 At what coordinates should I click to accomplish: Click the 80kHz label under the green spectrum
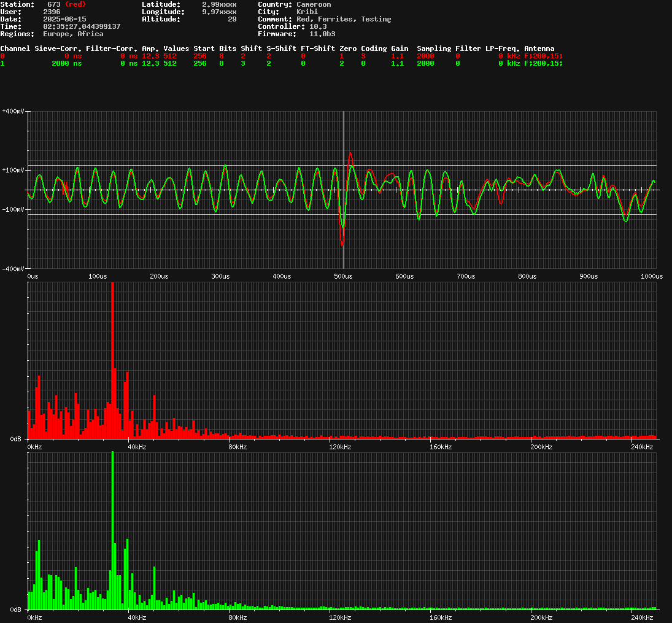[x=238, y=618]
